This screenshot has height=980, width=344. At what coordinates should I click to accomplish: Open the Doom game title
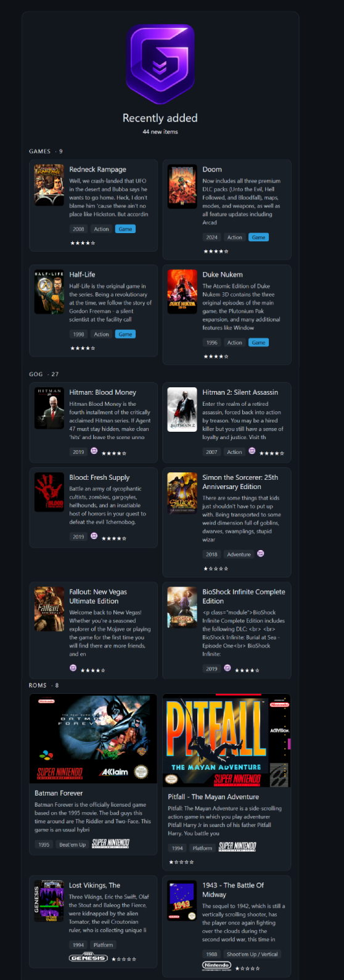point(212,170)
